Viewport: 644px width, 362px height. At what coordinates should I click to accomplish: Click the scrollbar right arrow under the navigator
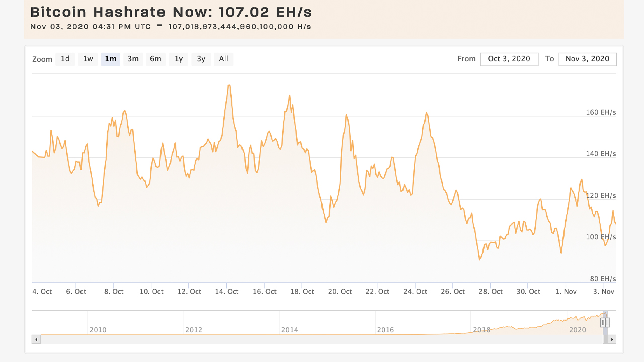(612, 339)
